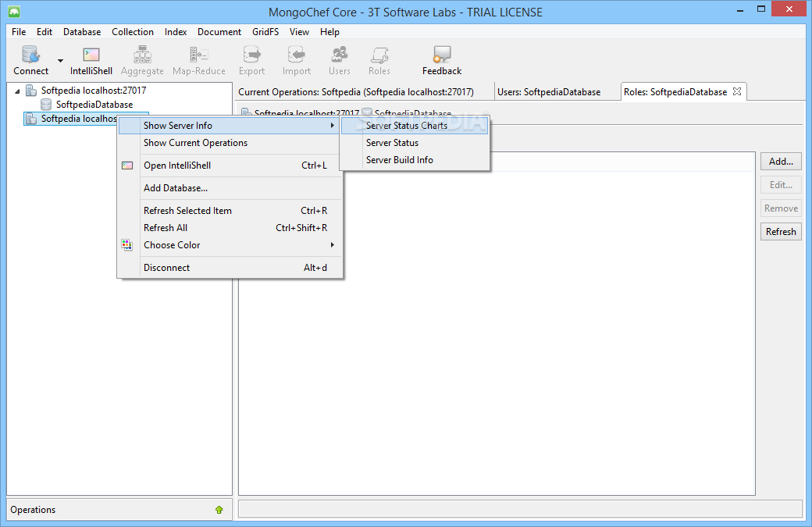
Task: Click the SoftpediaDatabase database icon in tree
Action: (x=45, y=105)
